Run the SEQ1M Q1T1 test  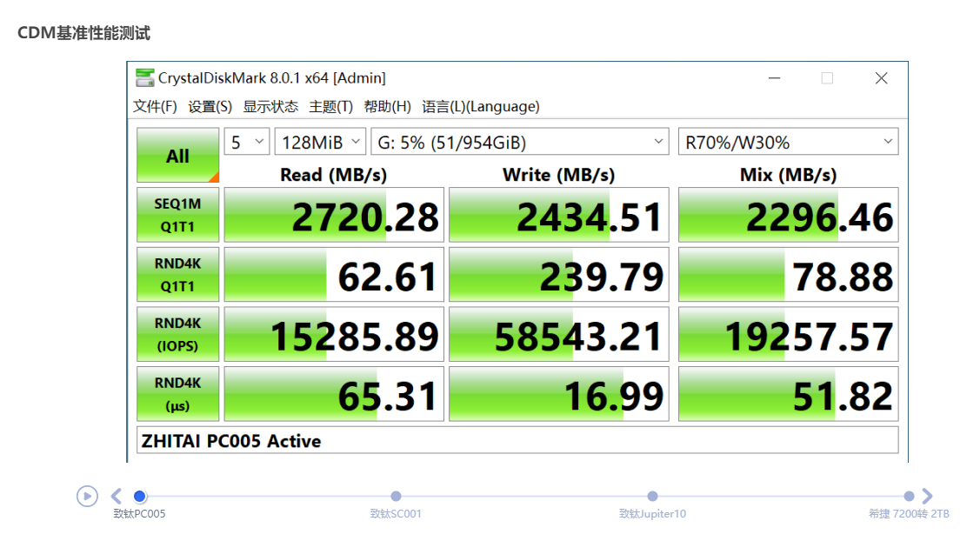point(177,215)
